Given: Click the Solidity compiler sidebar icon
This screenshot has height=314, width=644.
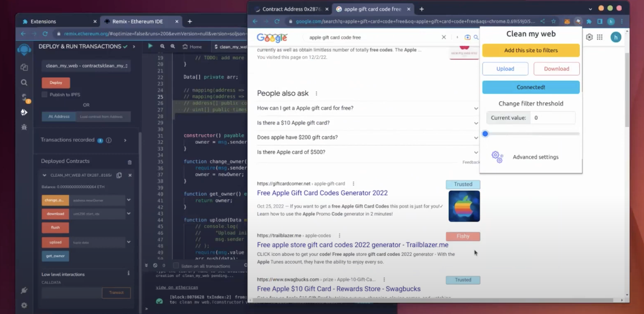Looking at the screenshot, I should click(x=24, y=97).
